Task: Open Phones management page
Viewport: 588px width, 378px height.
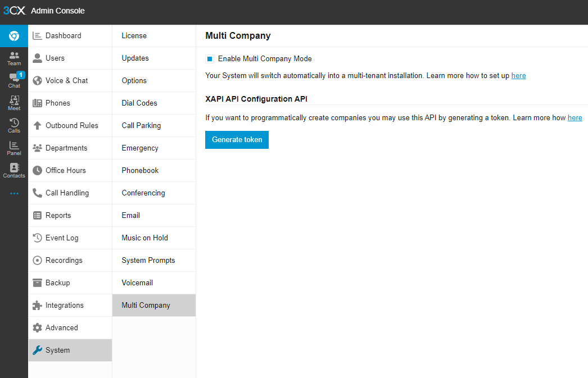Action: pyautogui.click(x=70, y=103)
